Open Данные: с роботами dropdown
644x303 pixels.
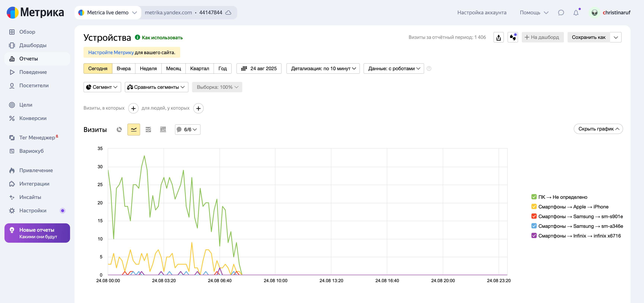tap(394, 69)
